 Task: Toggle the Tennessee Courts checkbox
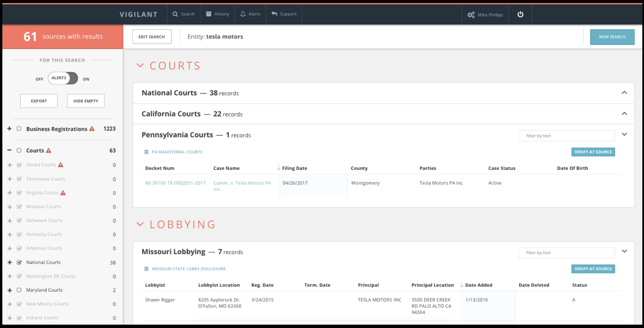[19, 179]
